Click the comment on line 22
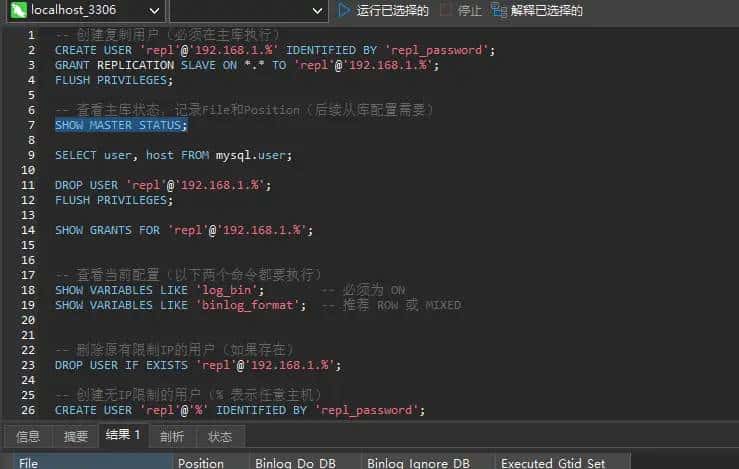This screenshot has width=739, height=469. coord(174,350)
